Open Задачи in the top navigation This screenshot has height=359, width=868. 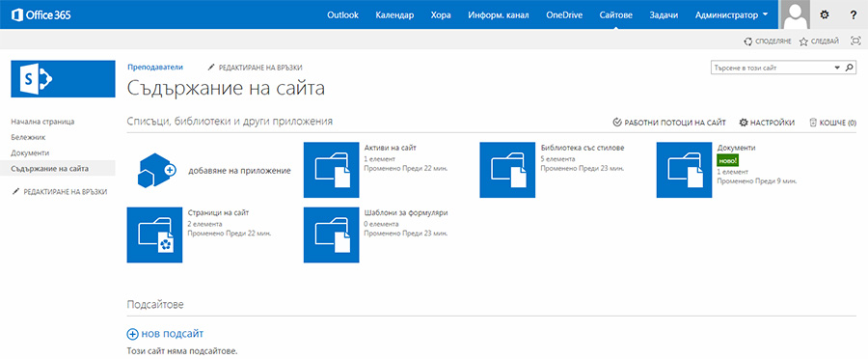coord(664,15)
